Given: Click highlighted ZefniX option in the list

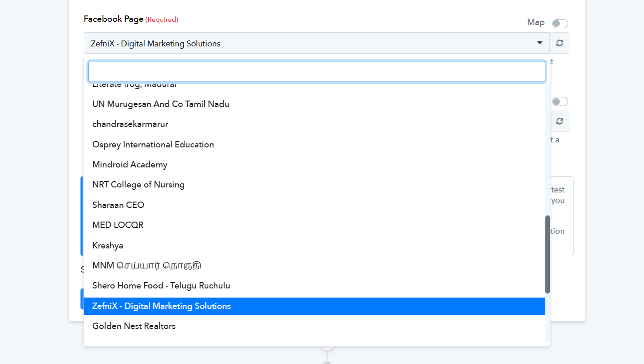Looking at the screenshot, I should pyautogui.click(x=314, y=306).
